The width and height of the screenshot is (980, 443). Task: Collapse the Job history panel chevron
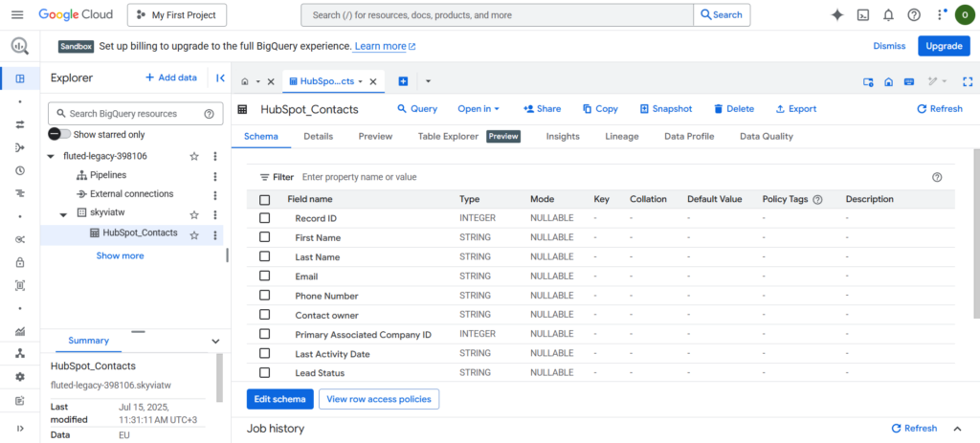[x=957, y=429]
